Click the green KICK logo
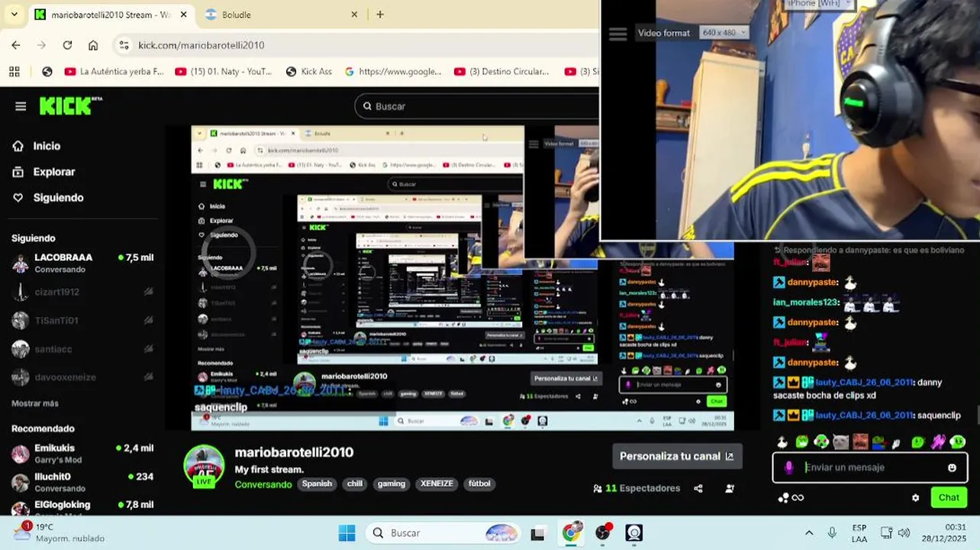 (70, 106)
